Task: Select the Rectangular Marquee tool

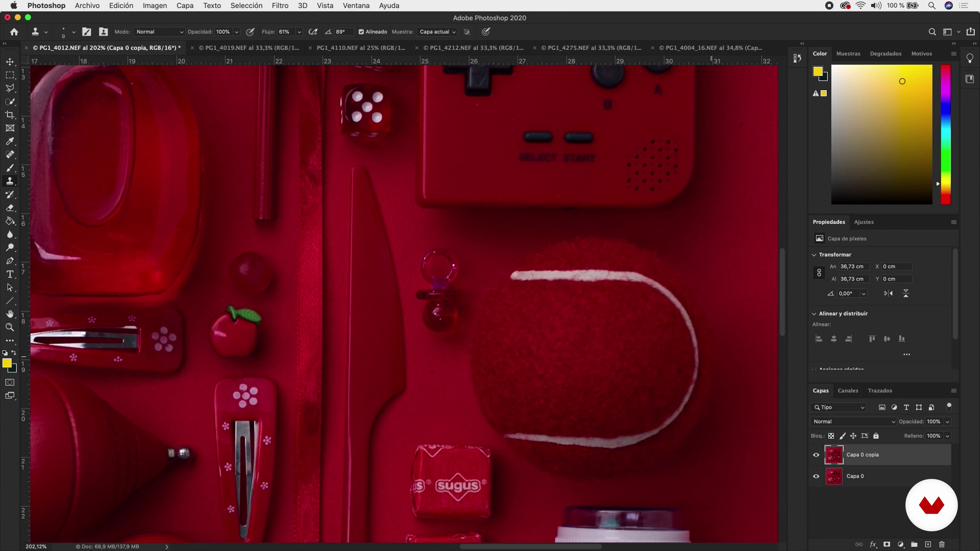Action: (10, 75)
